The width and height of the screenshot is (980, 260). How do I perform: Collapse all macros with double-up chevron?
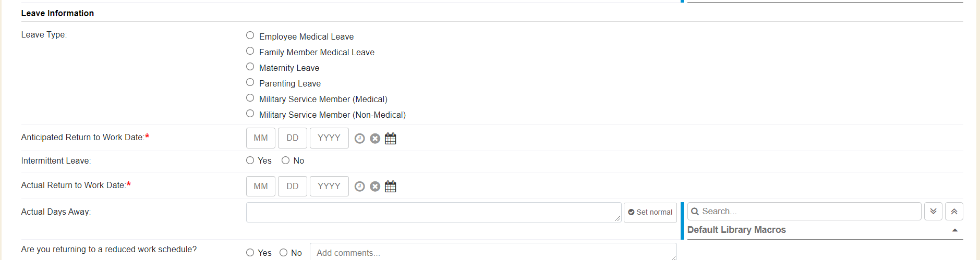click(954, 212)
